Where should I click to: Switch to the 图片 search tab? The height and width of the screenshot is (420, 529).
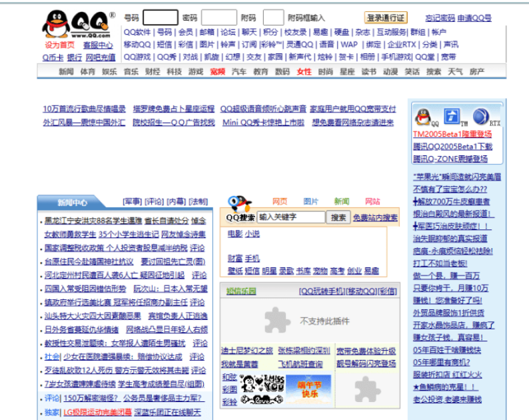click(310, 201)
